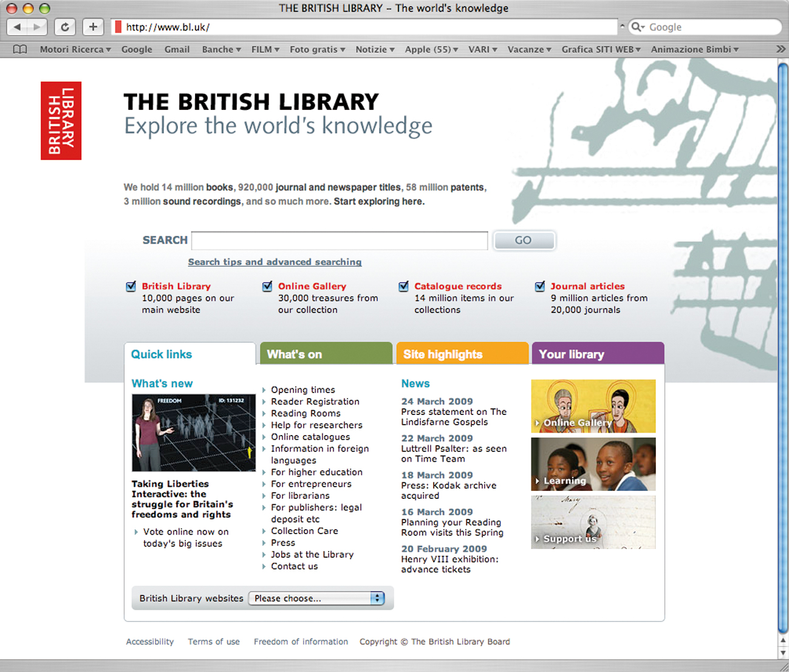
Task: Select the Quick links tab
Action: 190,354
